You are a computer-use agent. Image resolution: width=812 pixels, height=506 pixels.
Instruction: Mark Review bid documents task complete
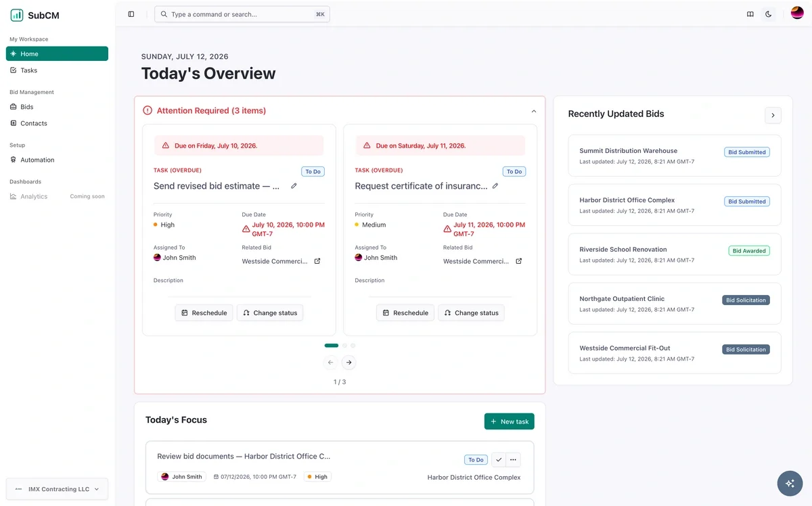pyautogui.click(x=499, y=460)
